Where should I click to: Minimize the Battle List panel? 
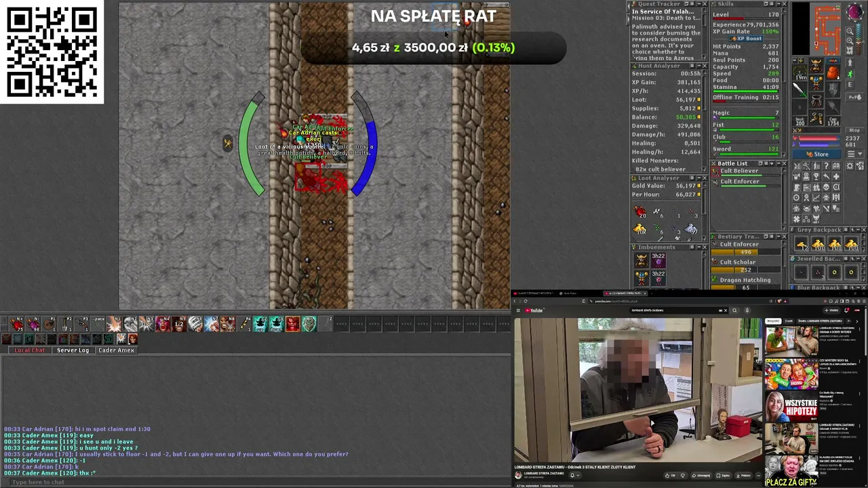[777, 163]
